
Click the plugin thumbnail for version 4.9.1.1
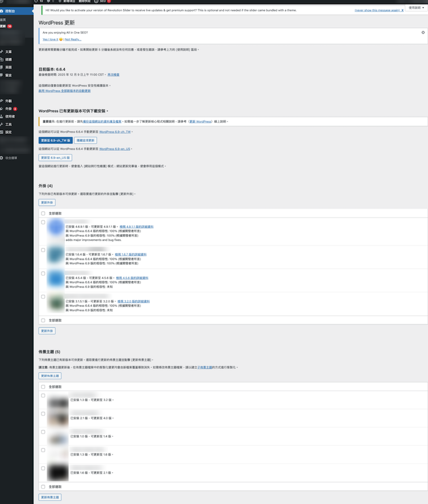pyautogui.click(x=56, y=228)
